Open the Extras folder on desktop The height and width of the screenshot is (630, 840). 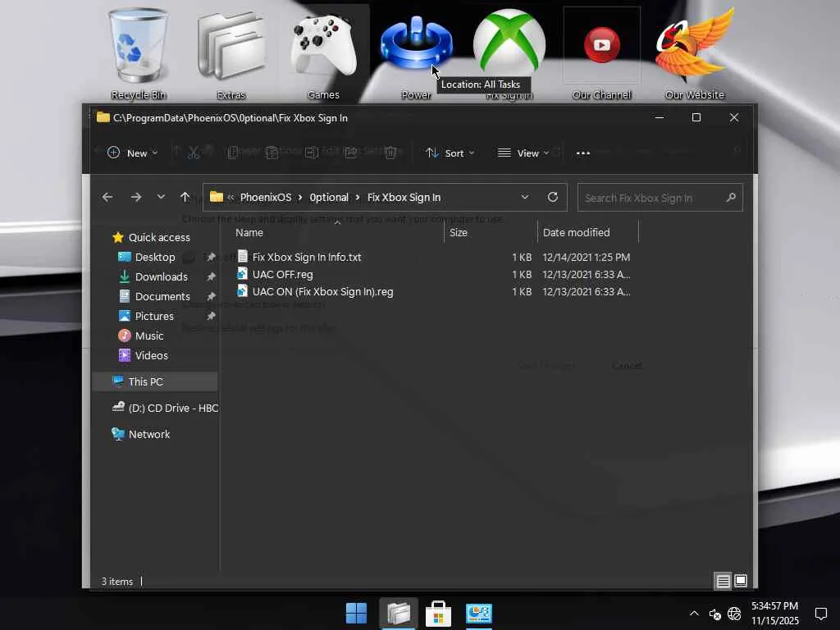pos(231,53)
